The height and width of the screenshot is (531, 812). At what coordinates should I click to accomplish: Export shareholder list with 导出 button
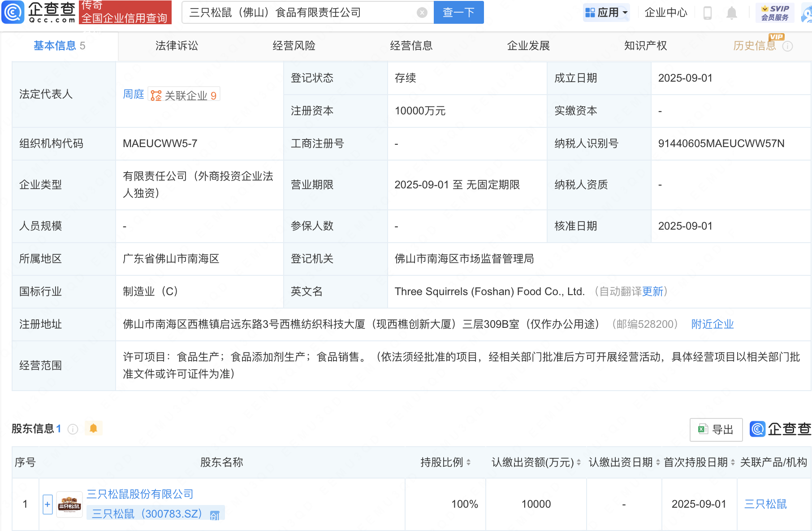point(716,430)
